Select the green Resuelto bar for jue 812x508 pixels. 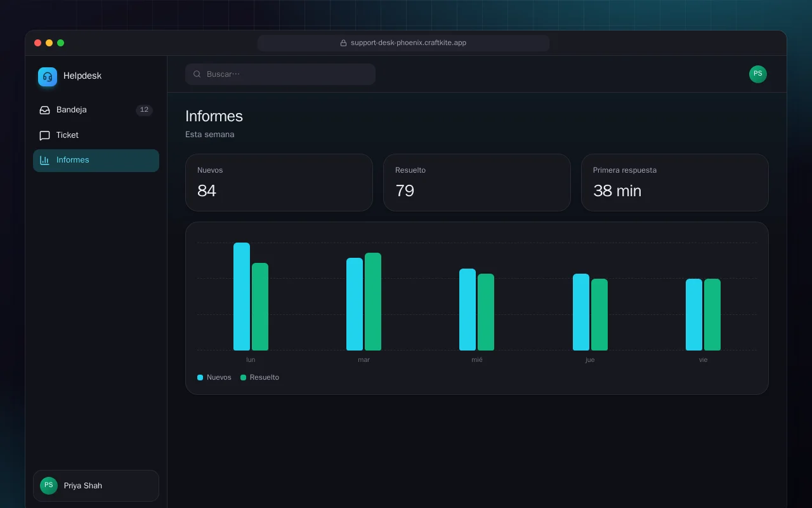click(599, 314)
